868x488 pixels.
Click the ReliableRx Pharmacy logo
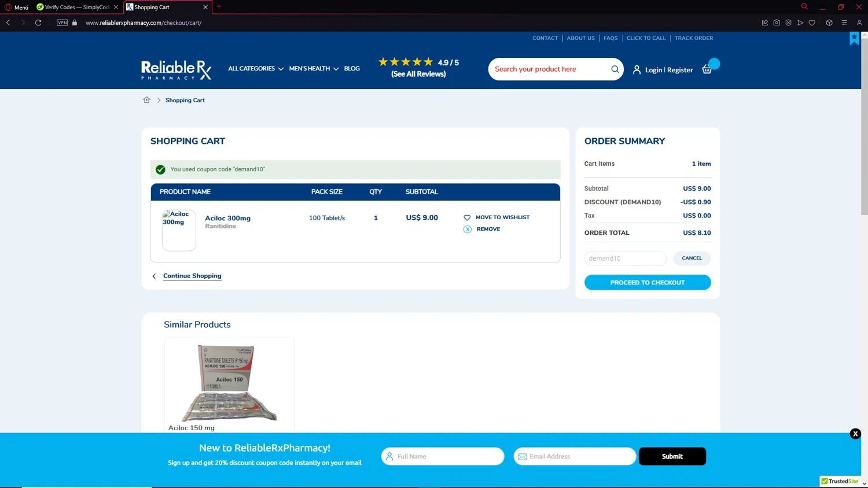coord(176,70)
